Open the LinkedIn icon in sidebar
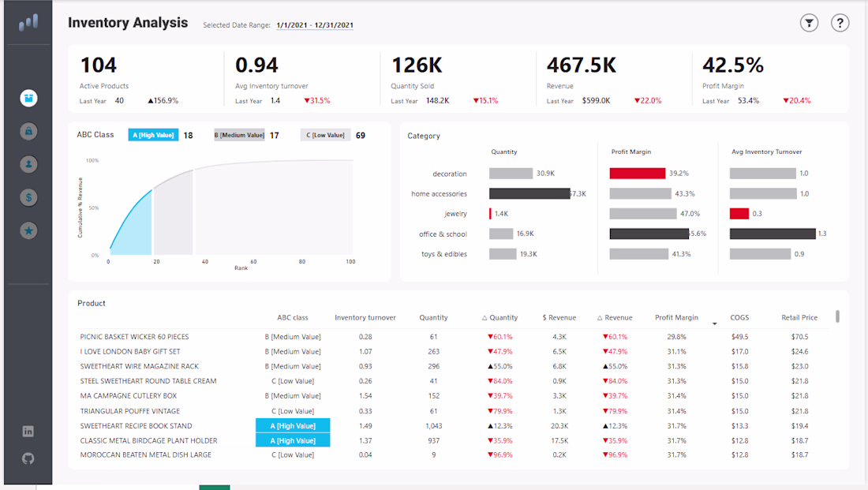The image size is (868, 490). (x=28, y=432)
